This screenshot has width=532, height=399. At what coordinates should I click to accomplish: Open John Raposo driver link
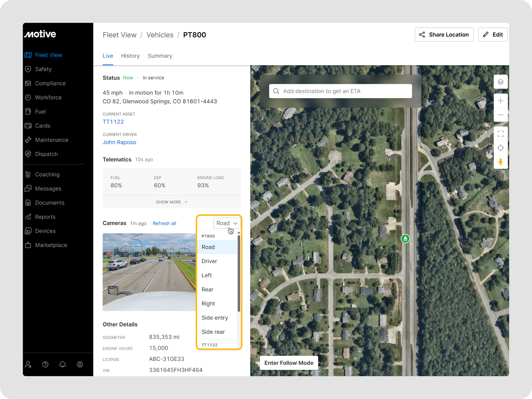pyautogui.click(x=119, y=142)
